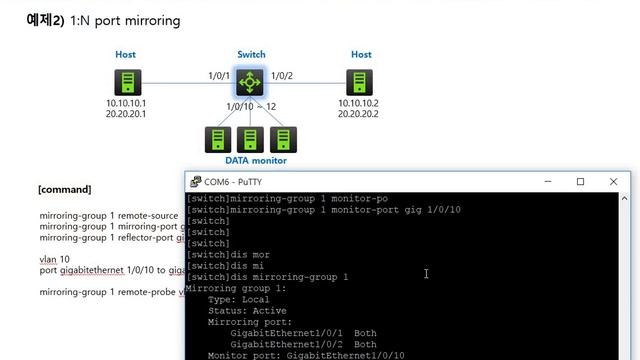Image resolution: width=640 pixels, height=360 pixels.
Task: Click the 'Switch' label in diagram
Action: [251, 54]
